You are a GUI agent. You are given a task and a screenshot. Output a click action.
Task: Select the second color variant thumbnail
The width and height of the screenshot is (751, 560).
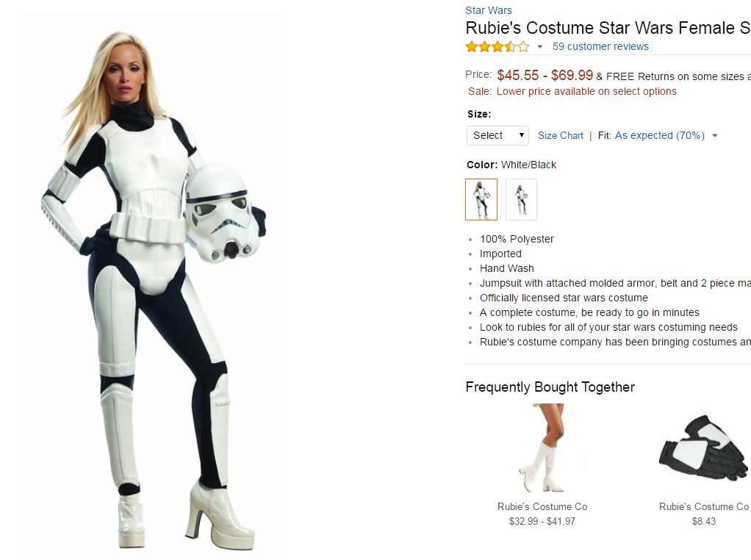[521, 199]
